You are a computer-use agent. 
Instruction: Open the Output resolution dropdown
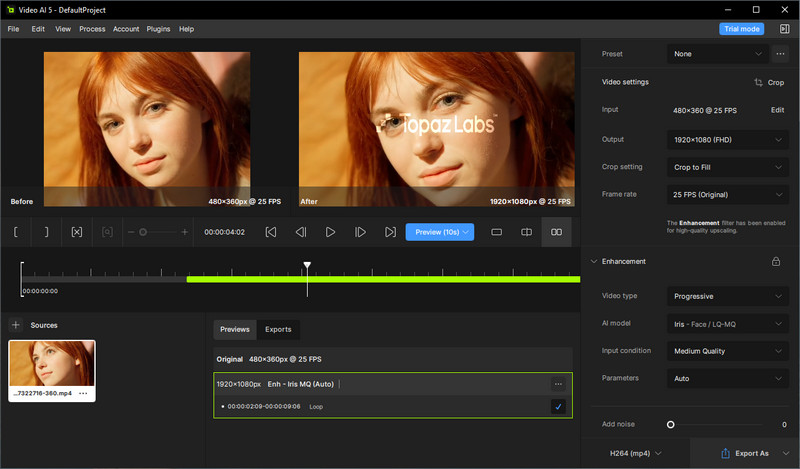point(728,140)
